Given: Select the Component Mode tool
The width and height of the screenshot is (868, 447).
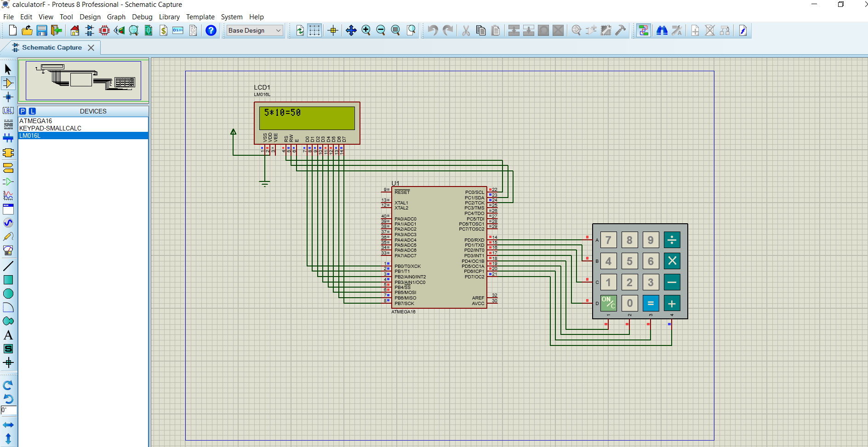Looking at the screenshot, I should click(x=8, y=83).
